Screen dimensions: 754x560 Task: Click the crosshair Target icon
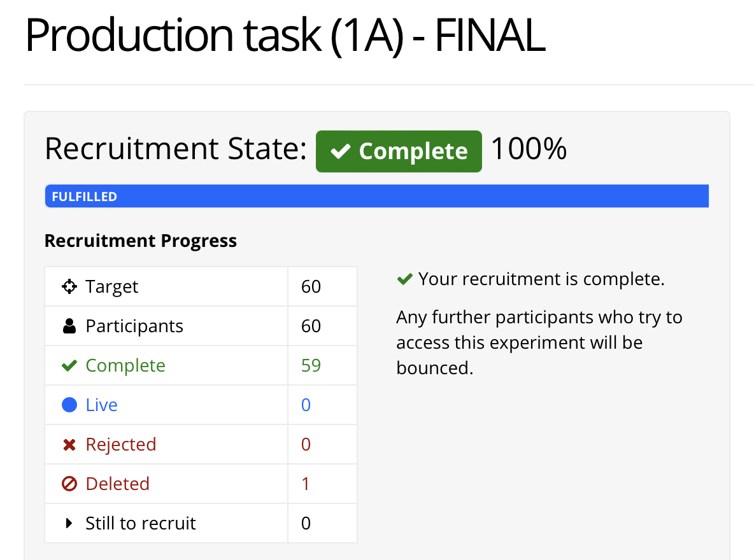[69, 286]
